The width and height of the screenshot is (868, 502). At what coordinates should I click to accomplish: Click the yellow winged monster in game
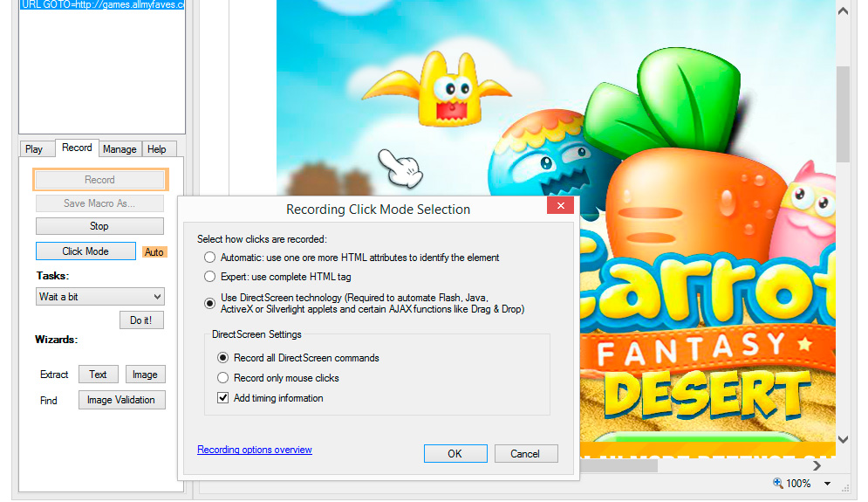point(439,89)
